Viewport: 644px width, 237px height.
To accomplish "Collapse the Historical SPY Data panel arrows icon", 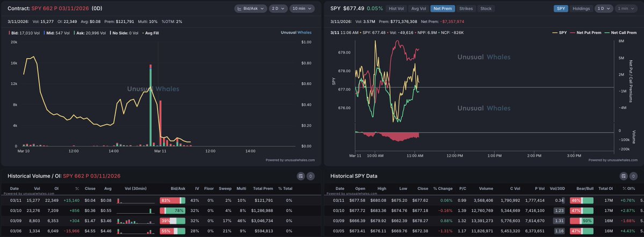I will point(634,176).
